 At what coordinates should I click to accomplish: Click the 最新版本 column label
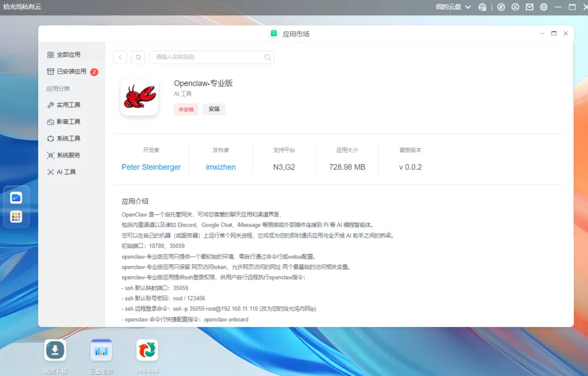pyautogui.click(x=411, y=150)
